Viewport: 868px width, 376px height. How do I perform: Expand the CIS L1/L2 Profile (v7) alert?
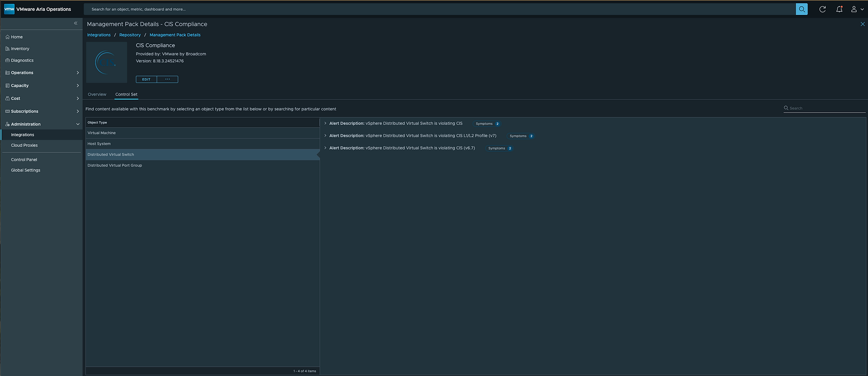(x=325, y=136)
